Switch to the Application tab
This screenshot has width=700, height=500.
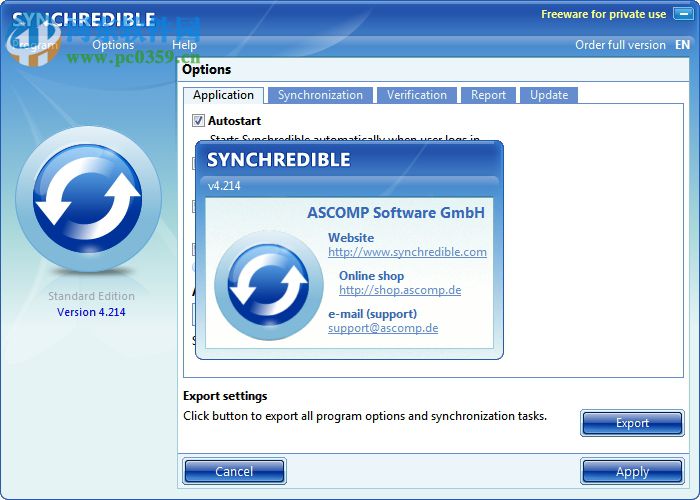point(224,95)
